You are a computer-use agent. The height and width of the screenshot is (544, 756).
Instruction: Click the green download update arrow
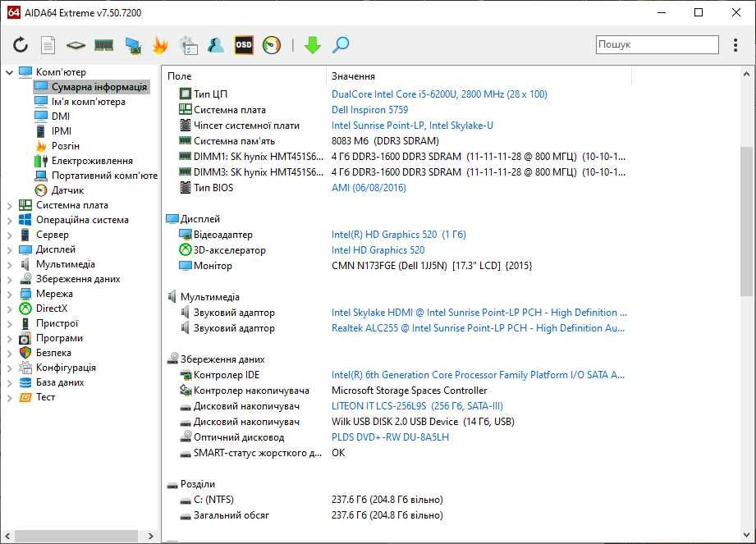(313, 45)
